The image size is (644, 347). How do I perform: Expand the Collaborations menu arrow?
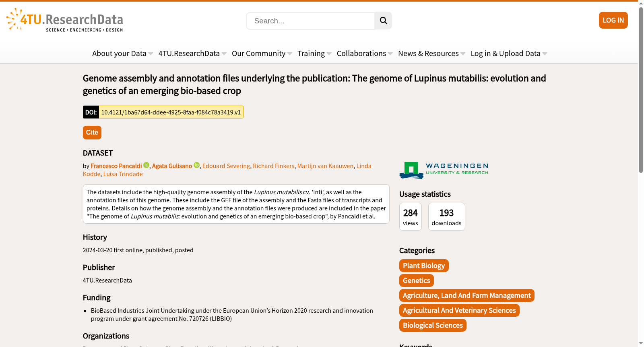tap(390, 54)
